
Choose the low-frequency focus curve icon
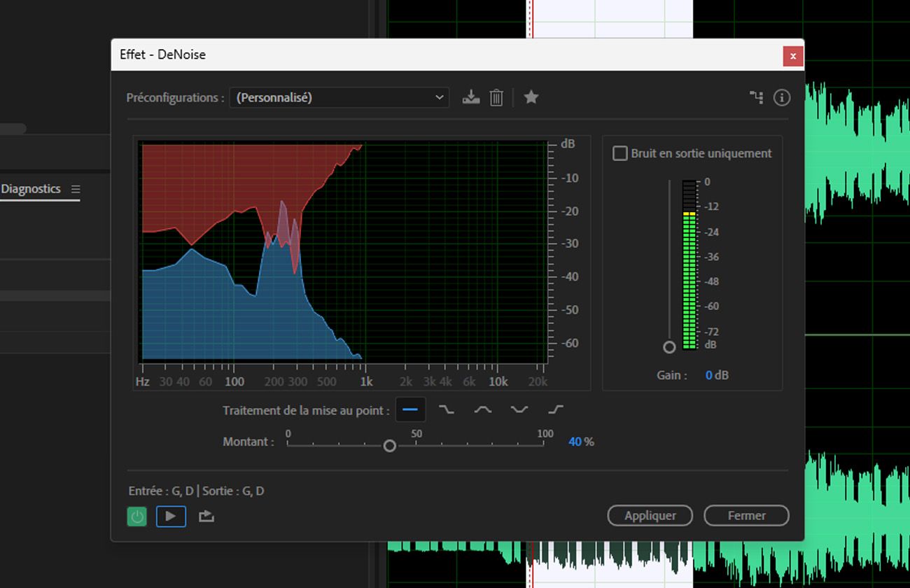point(447,409)
